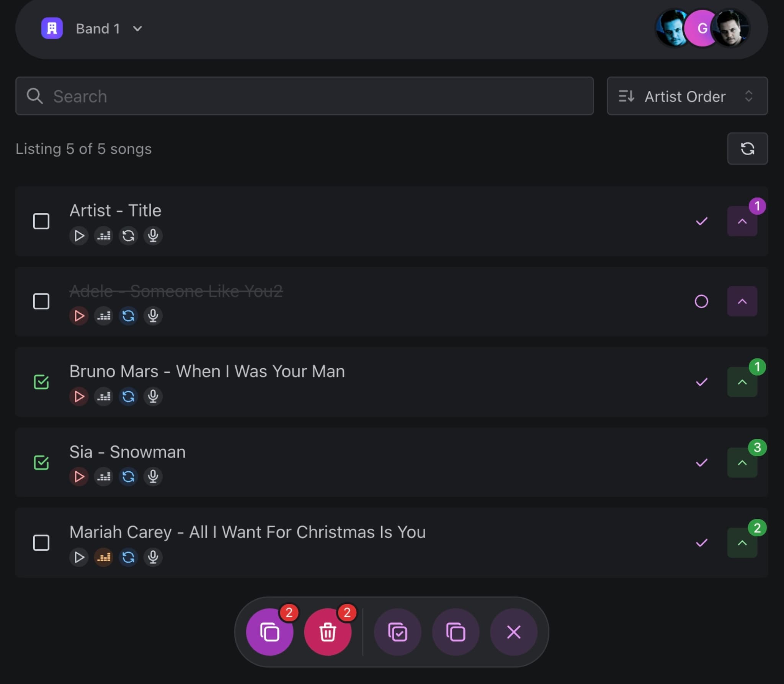Screen dimensions: 784x684
Task: Click the refresh list button beside song count
Action: pos(747,149)
